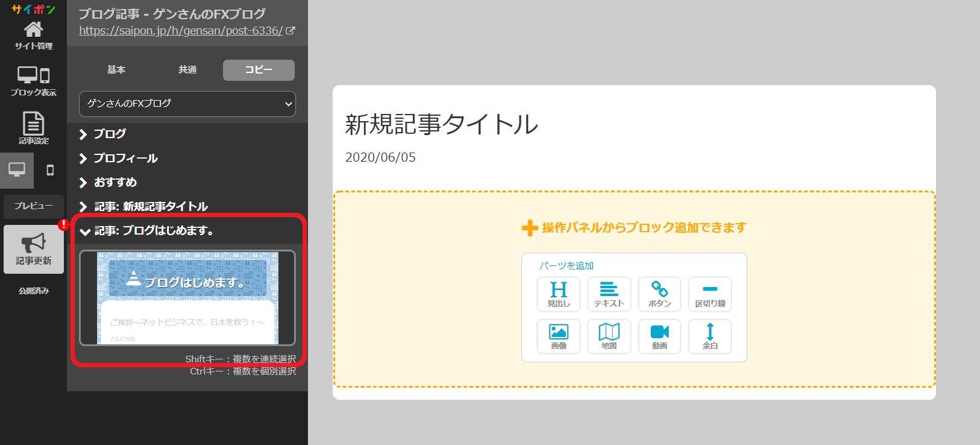Switch to desktop preview mode

pyautogui.click(x=17, y=170)
